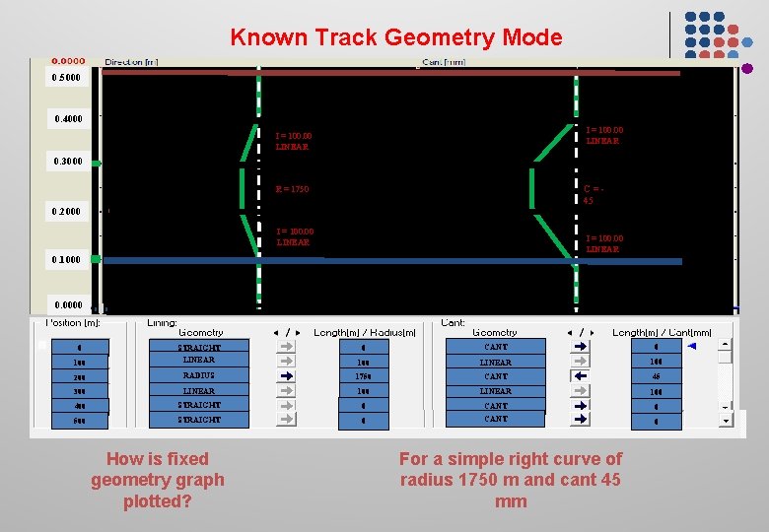The height and width of the screenshot is (532, 769).
Task: Click the green marker at 0.1000 on the axis
Action: click(97, 259)
